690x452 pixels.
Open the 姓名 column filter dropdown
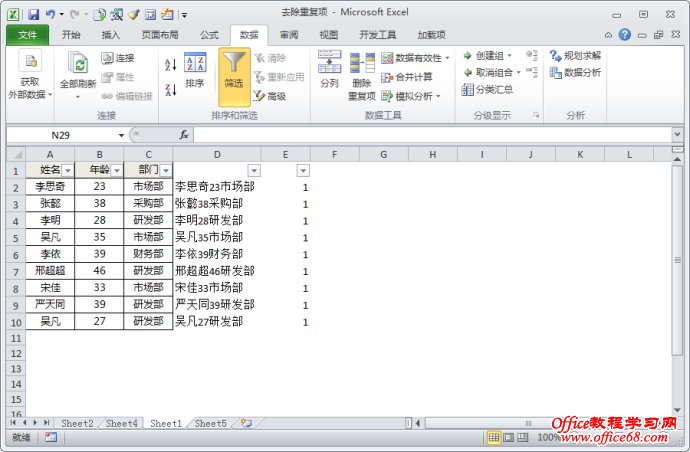(x=68, y=170)
